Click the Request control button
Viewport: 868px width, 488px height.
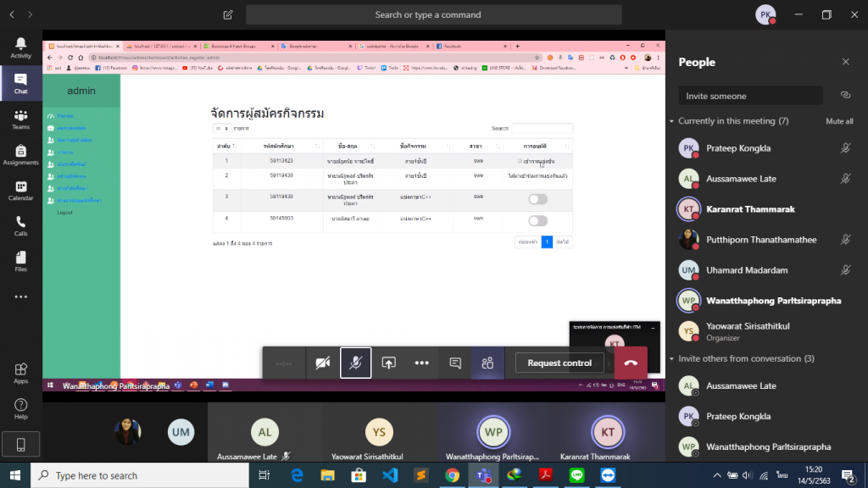point(559,363)
